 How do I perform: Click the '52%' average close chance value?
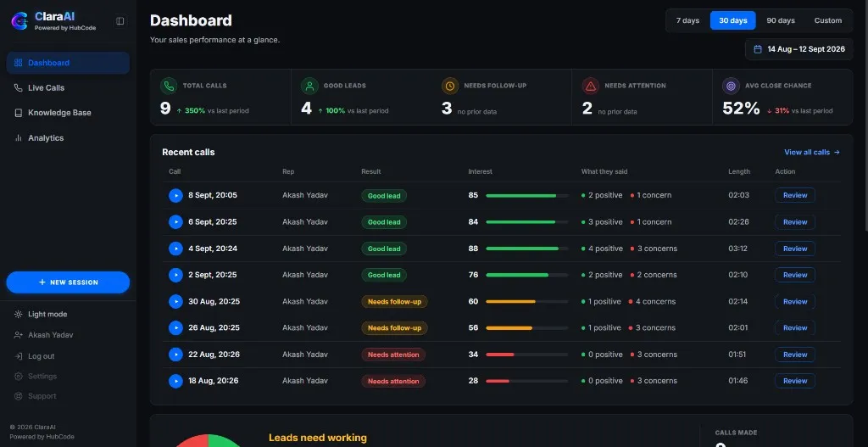[x=741, y=109]
